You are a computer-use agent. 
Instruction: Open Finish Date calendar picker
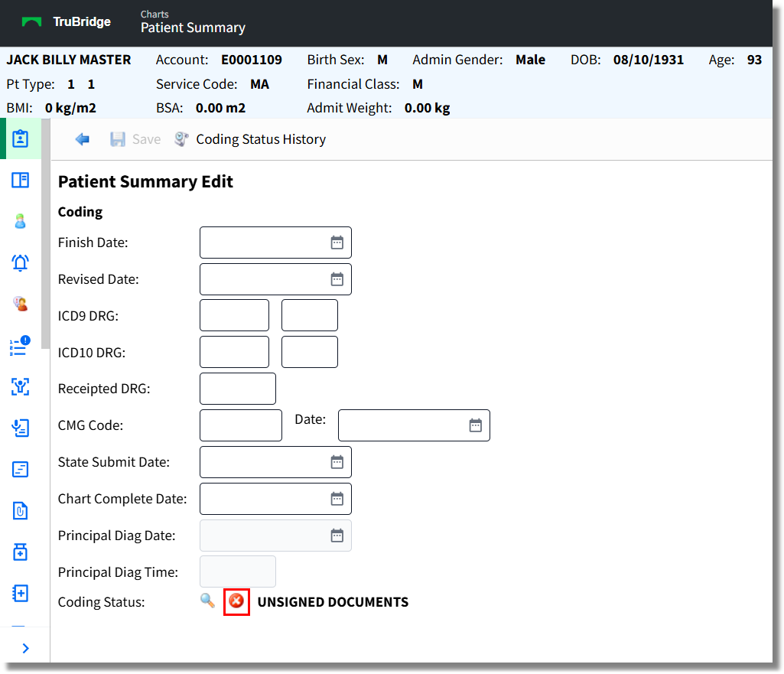click(337, 243)
